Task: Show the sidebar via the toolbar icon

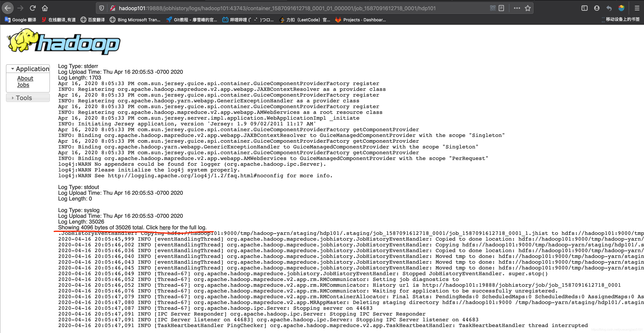Action: 585,8
